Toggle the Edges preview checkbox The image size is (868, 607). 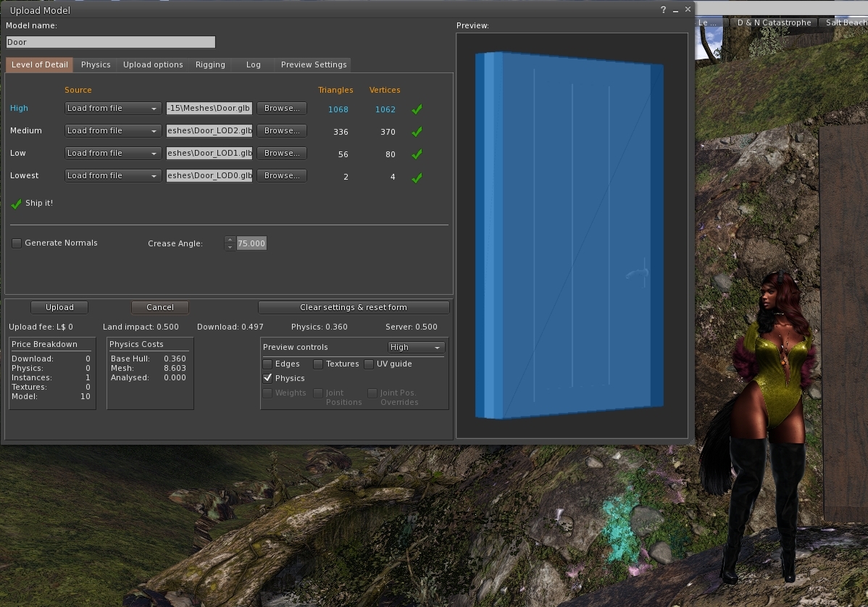268,364
